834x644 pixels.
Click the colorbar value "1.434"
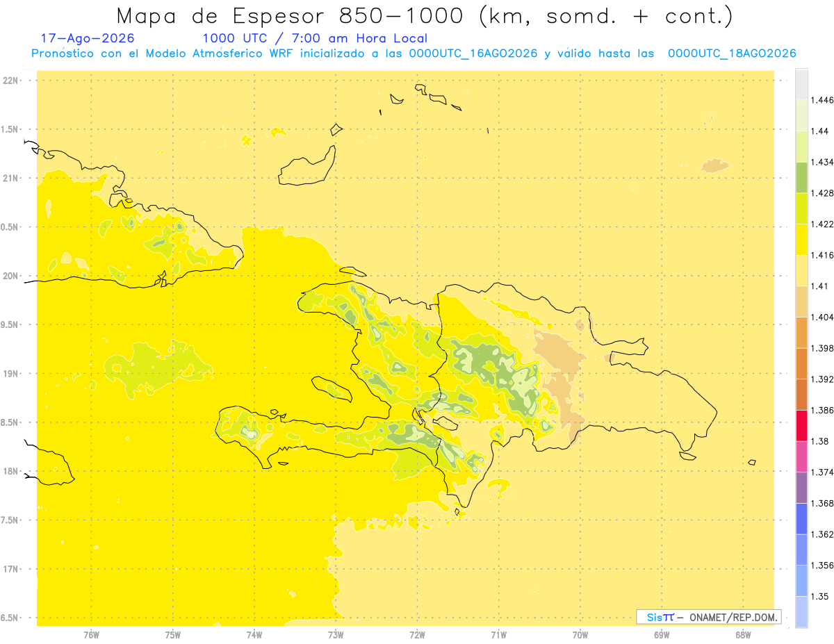pos(821,162)
